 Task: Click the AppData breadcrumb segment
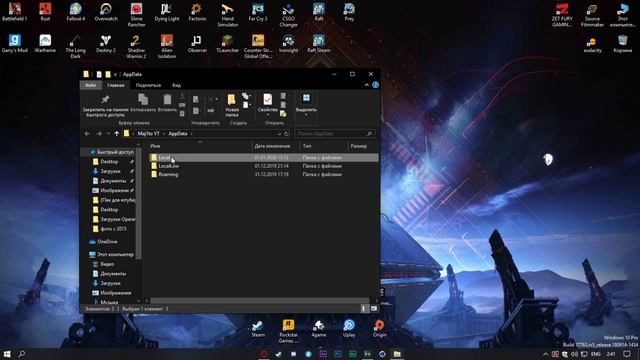click(x=178, y=133)
